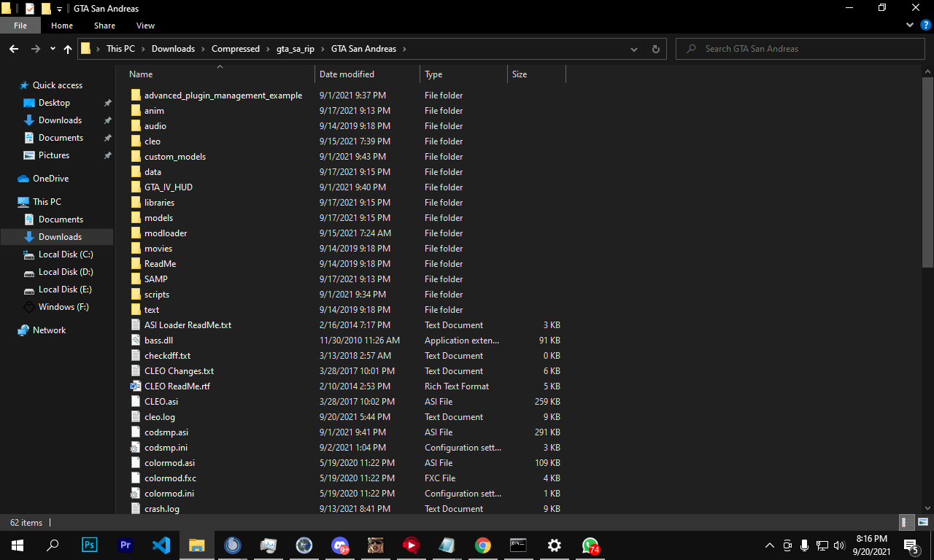
Task: Click the New folder quick access icon
Action: coord(46,9)
